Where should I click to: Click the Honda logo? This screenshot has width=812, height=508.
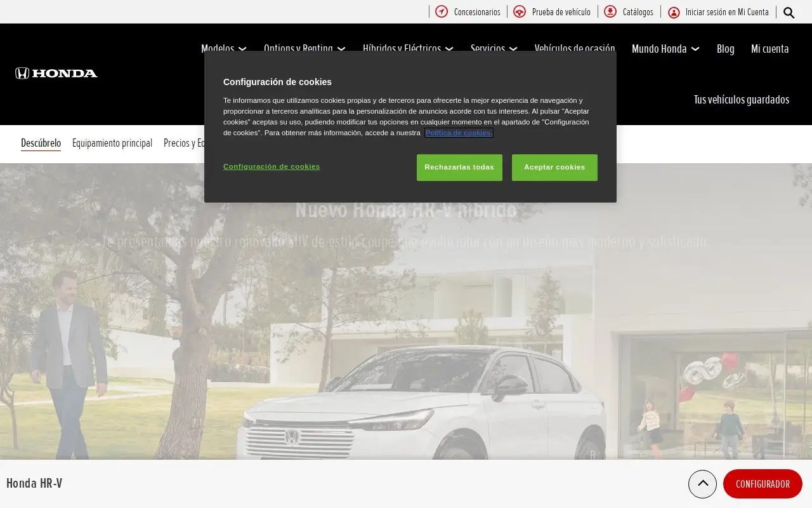tap(56, 73)
